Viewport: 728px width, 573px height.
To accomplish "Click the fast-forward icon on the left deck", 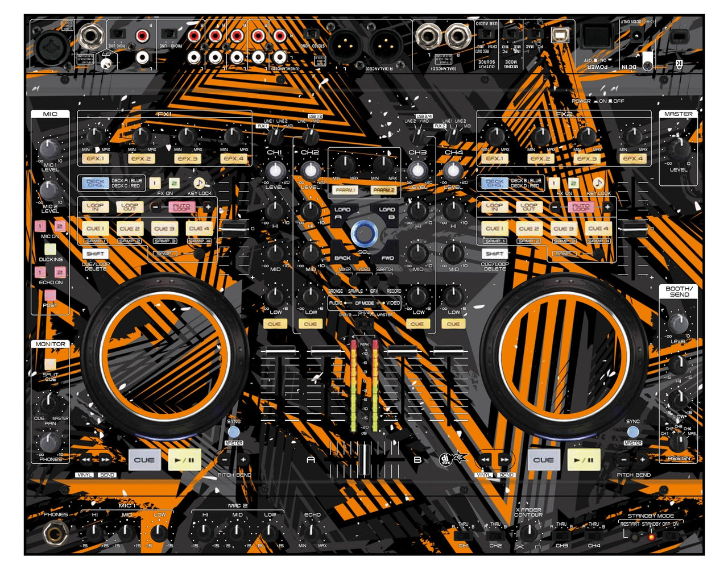I will [x=105, y=459].
